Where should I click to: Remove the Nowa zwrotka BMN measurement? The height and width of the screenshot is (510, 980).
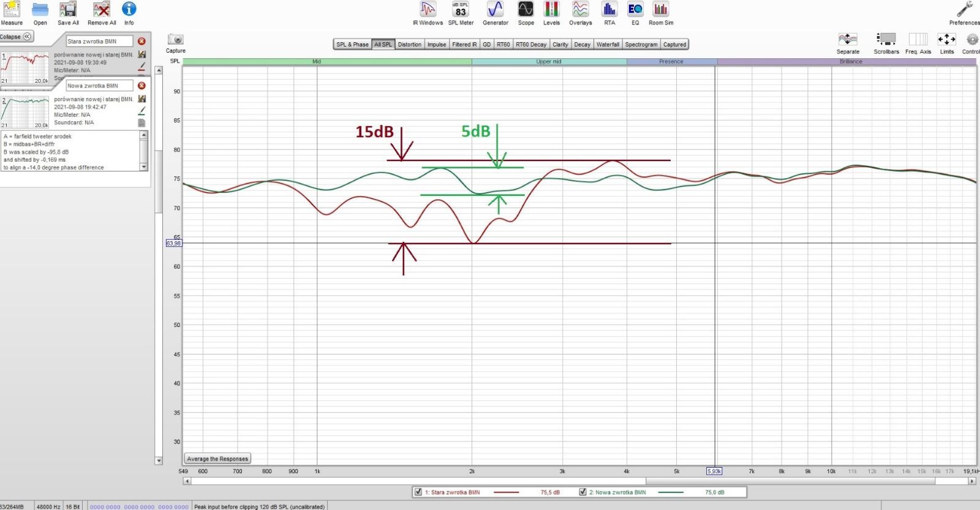pos(141,86)
